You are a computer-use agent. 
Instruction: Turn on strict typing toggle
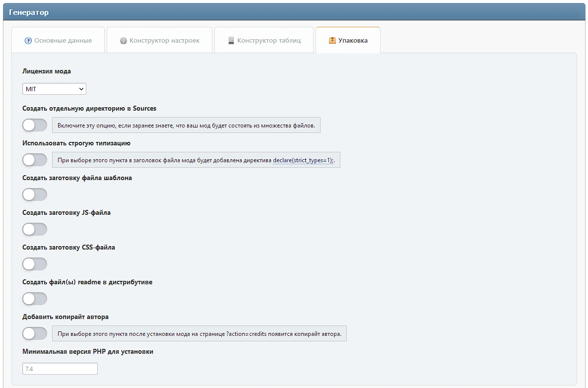coord(35,160)
